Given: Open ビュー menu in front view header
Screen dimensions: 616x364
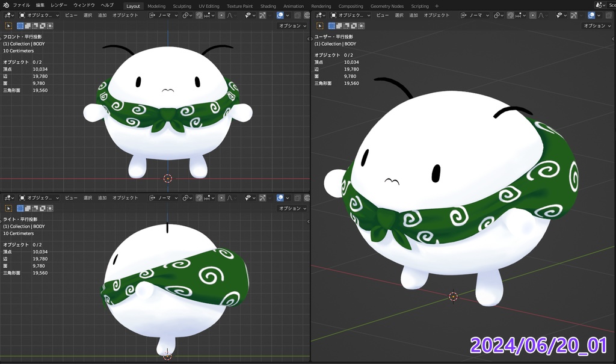Looking at the screenshot, I should point(71,15).
